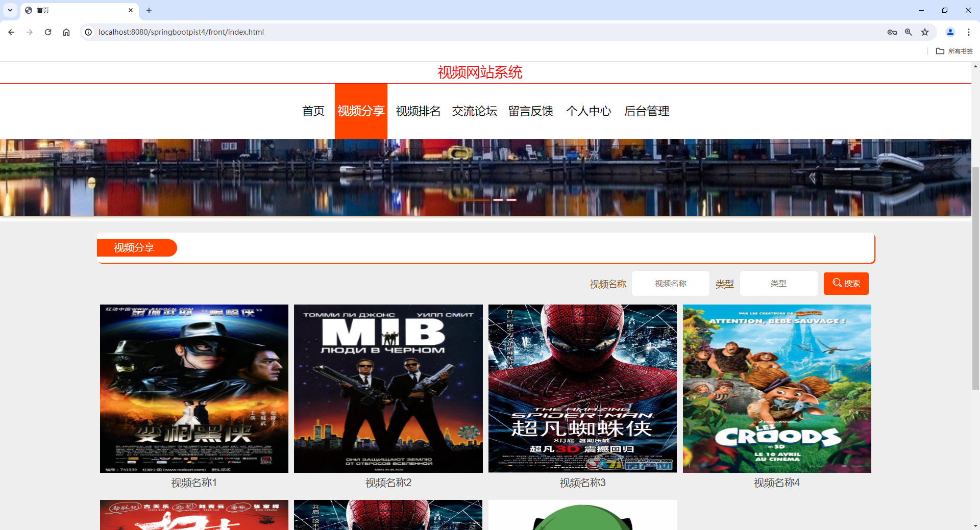This screenshot has width=980, height=530.
Task: Focus the 视频名称 search input
Action: [x=671, y=284]
